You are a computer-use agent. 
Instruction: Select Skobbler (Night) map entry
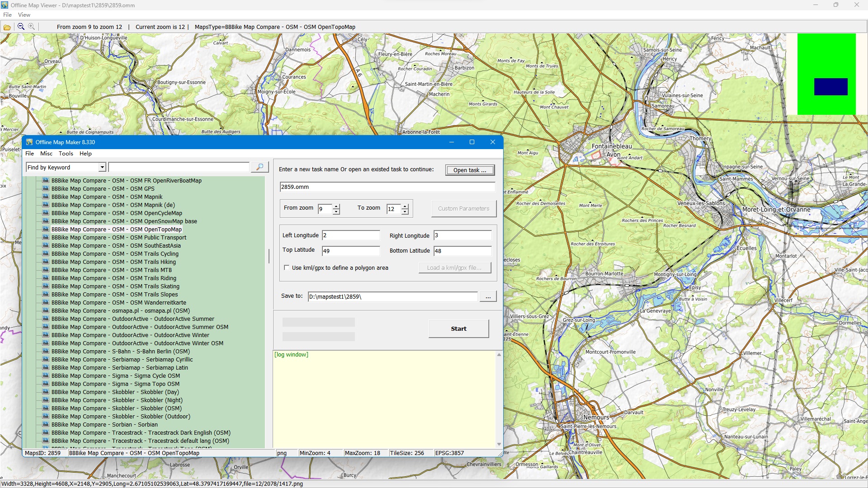(x=117, y=400)
